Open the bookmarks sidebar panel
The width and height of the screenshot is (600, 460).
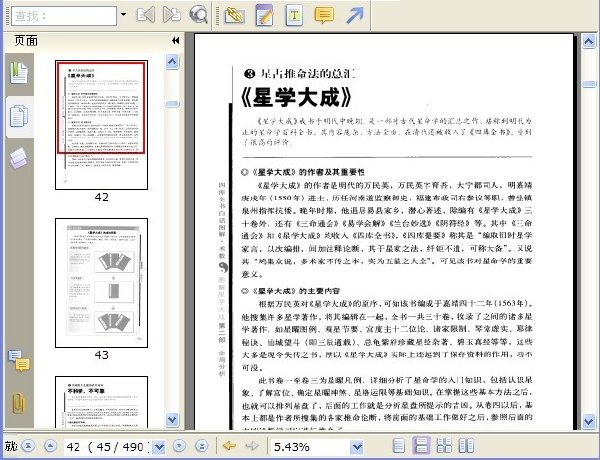click(x=19, y=73)
